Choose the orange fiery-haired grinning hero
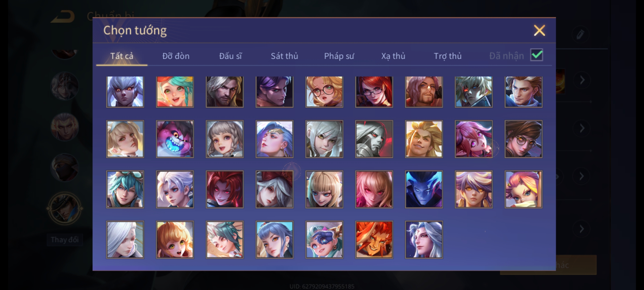Viewport: 644px width, 290px height. tap(374, 240)
